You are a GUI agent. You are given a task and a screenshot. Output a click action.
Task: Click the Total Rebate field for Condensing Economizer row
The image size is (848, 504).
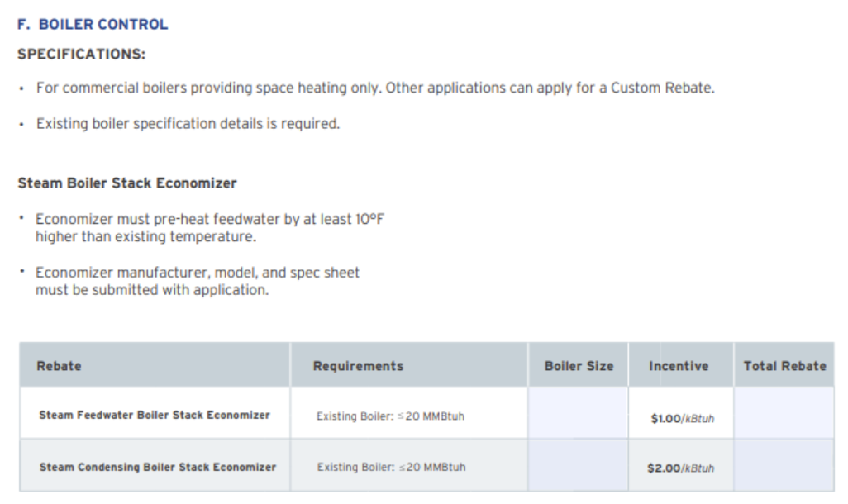click(x=784, y=465)
